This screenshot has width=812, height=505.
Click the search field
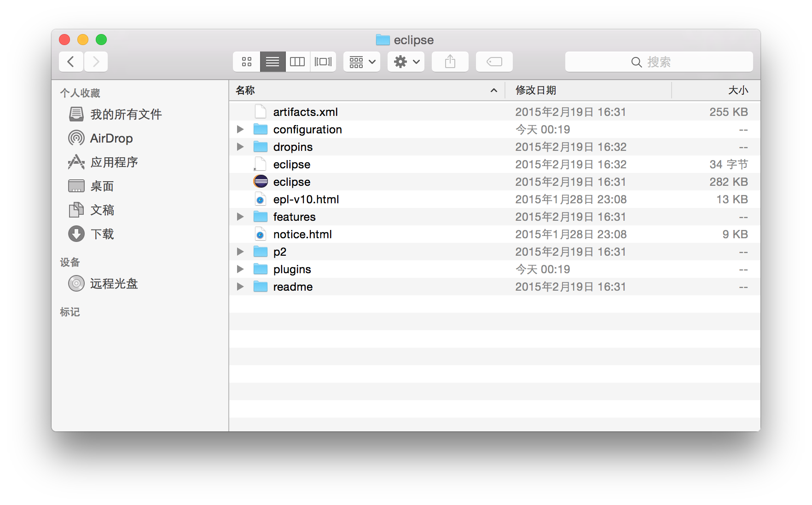[x=659, y=62]
